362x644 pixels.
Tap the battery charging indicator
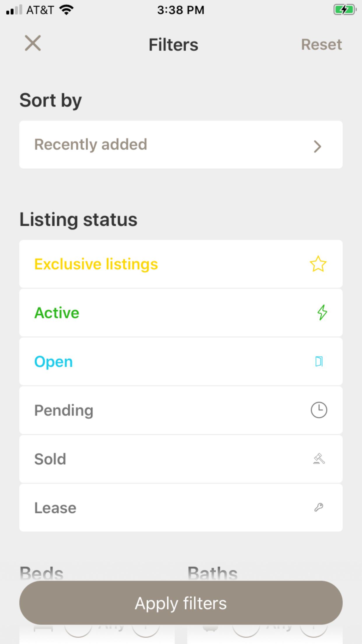(345, 10)
